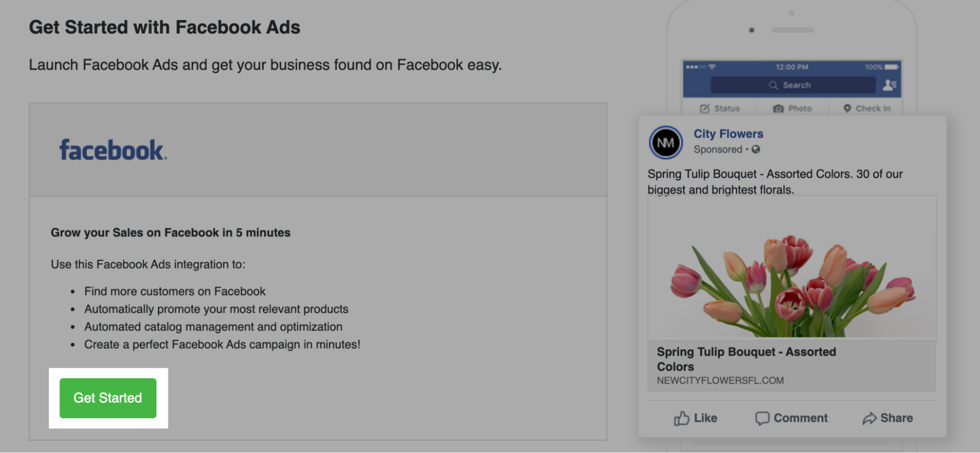
Task: Click the globe audience icon next to Sponsored
Action: click(756, 150)
